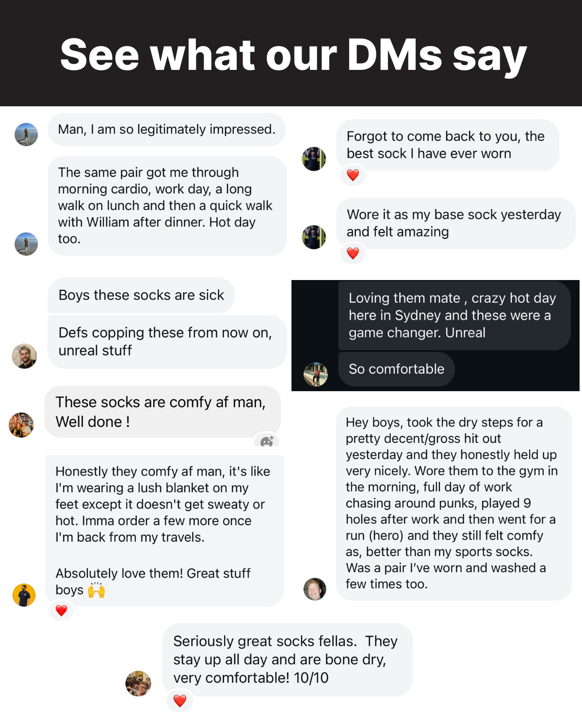Toggle heart reaction below "Wore it as my base sock"

353,253
